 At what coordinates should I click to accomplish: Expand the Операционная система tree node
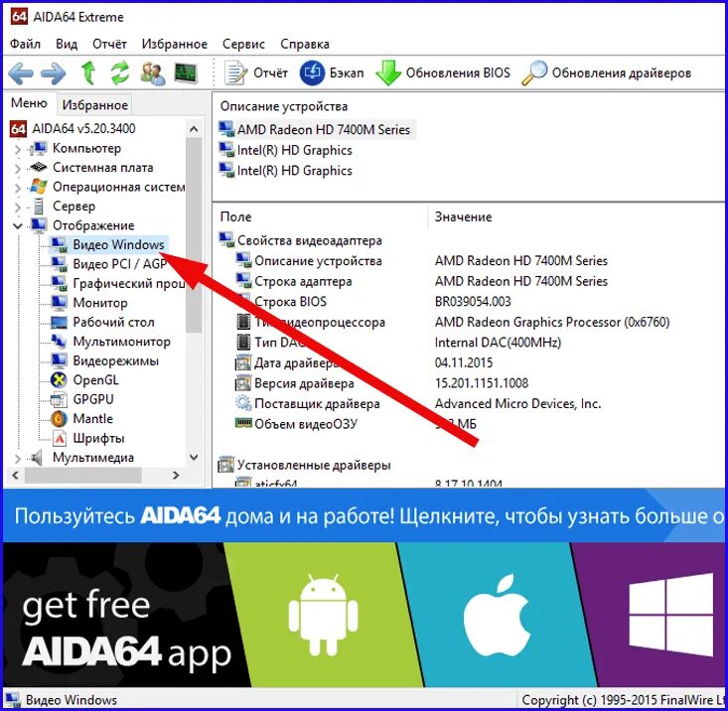click(x=18, y=188)
